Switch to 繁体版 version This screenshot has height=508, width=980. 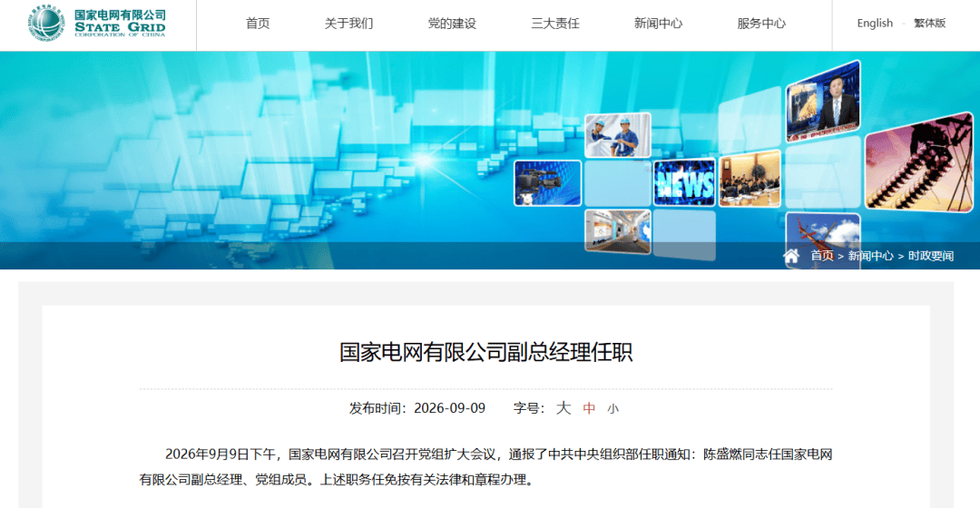[x=929, y=23]
